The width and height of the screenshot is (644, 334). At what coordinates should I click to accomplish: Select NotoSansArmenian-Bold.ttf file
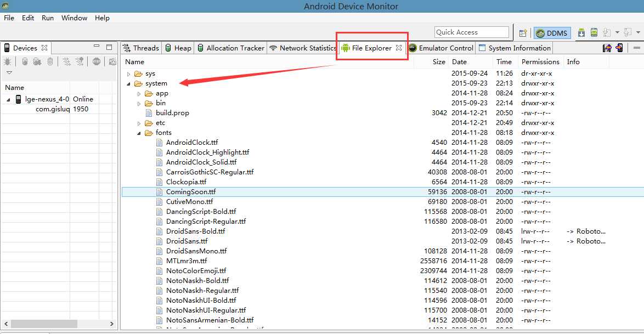pos(210,320)
